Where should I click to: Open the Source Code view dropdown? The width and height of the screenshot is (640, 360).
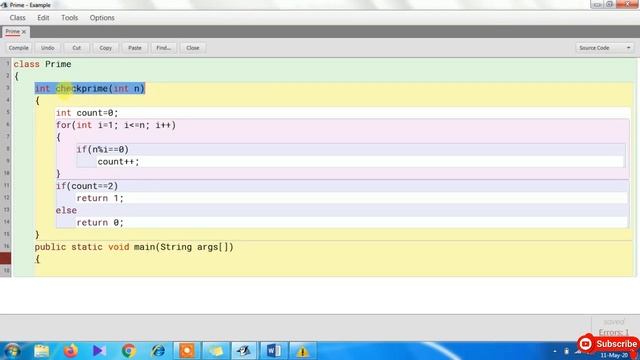604,48
